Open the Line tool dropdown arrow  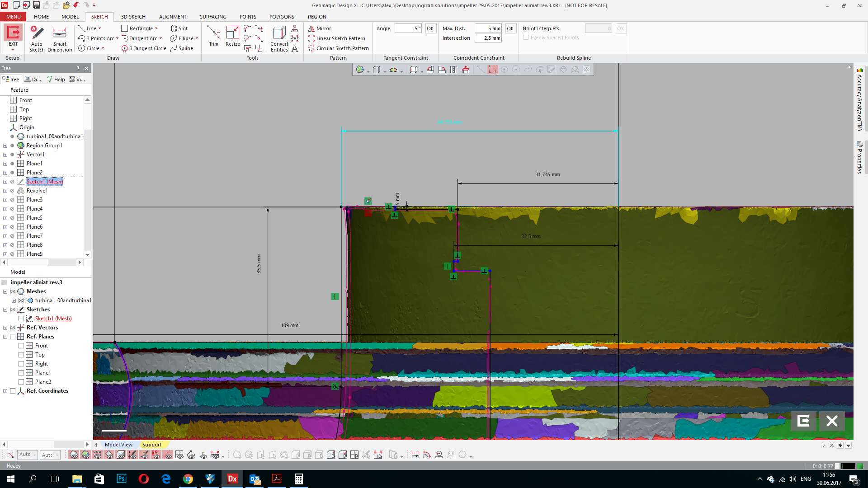[x=100, y=28]
